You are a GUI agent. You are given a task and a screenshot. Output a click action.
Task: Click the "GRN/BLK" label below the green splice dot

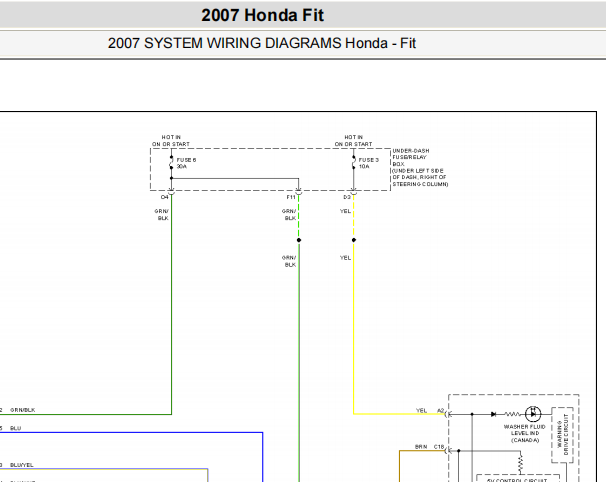289,261
